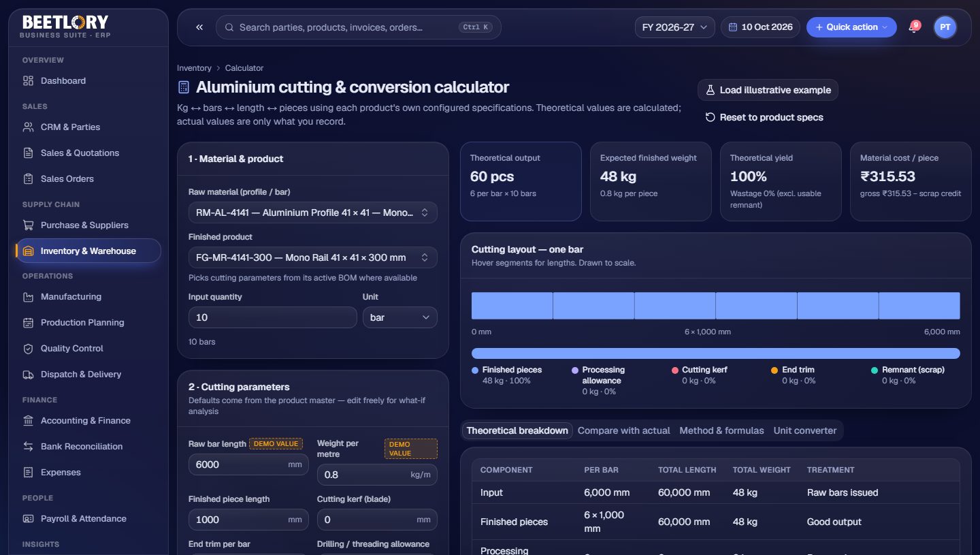The width and height of the screenshot is (980, 555).
Task: Click the Weight per metre field
Action: coord(377,475)
